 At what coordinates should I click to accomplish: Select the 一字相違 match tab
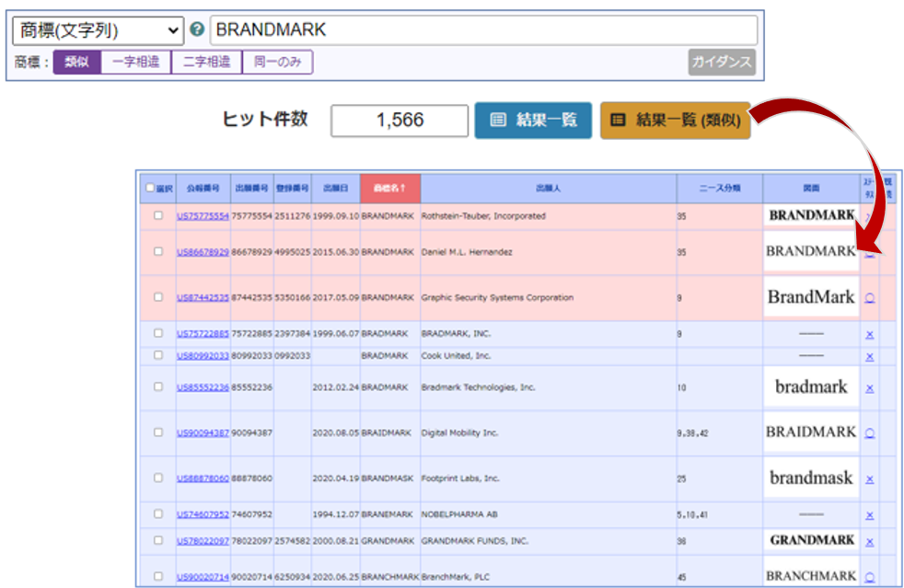[136, 62]
